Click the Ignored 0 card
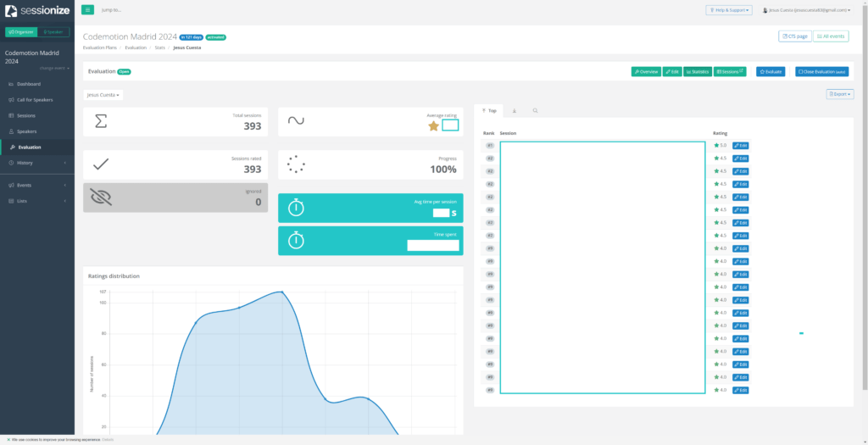This screenshot has height=445, width=868. pyautogui.click(x=175, y=197)
